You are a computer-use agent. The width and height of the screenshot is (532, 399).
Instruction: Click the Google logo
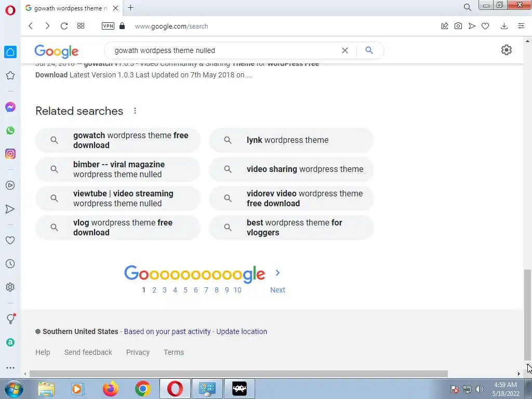[56, 51]
